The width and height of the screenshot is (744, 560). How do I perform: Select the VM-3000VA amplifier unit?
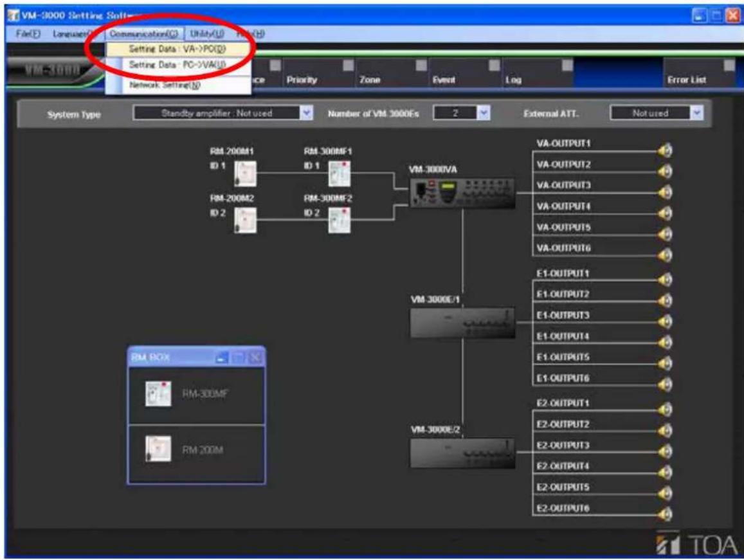point(462,193)
